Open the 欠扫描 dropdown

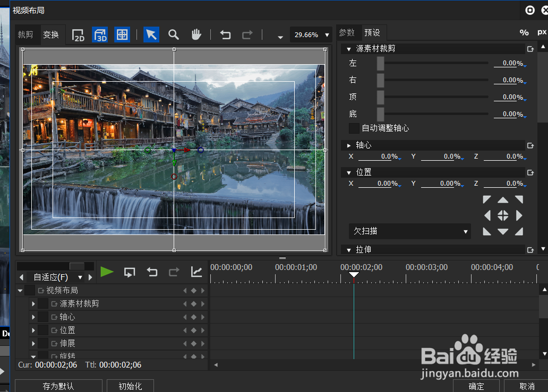[409, 231]
